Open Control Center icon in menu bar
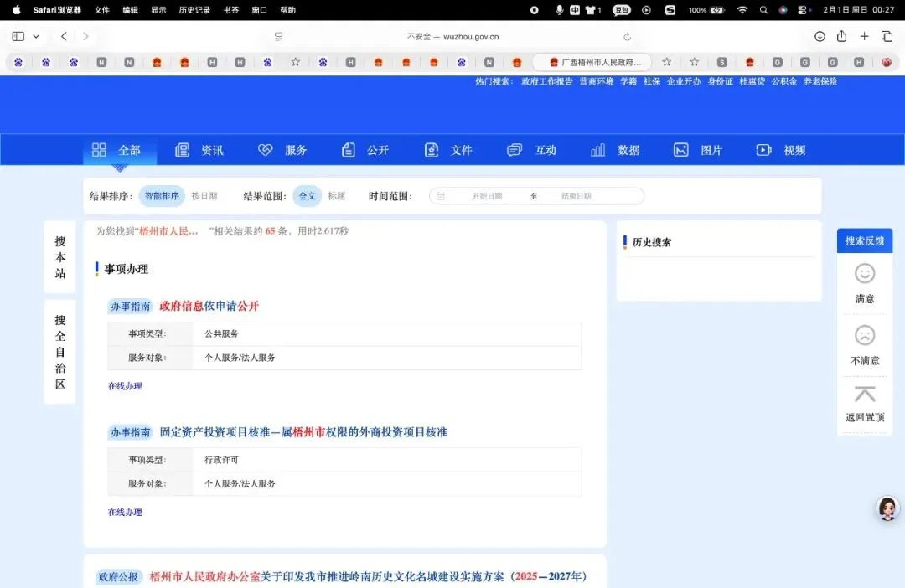905x588 pixels. [x=803, y=10]
